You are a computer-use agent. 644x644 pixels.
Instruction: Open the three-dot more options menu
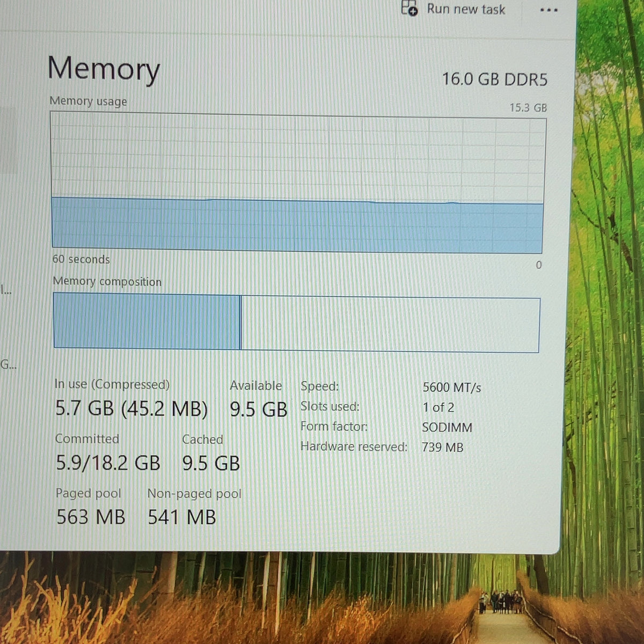point(548,10)
